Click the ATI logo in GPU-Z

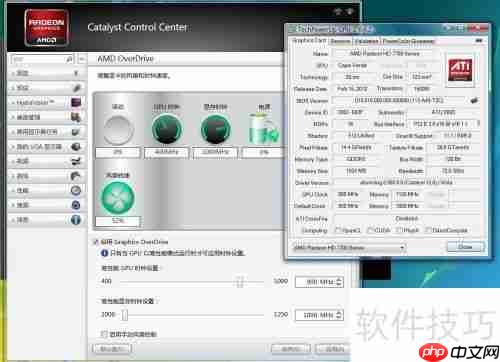tap(460, 70)
